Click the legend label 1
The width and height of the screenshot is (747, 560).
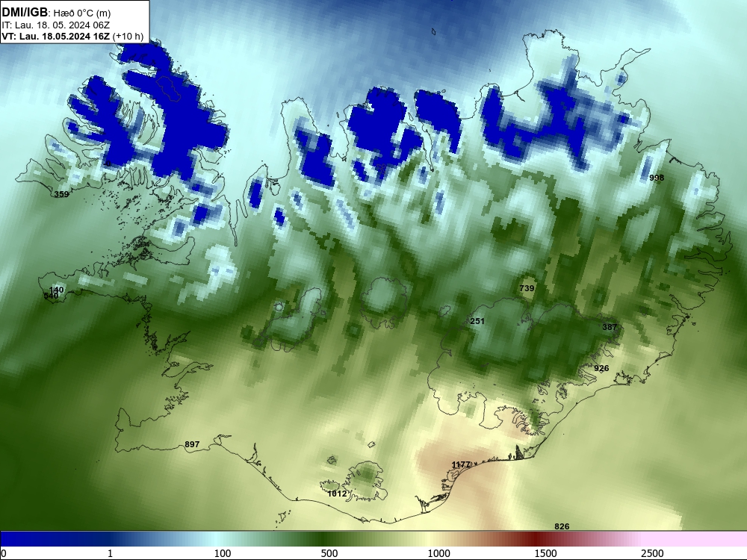pyautogui.click(x=110, y=553)
